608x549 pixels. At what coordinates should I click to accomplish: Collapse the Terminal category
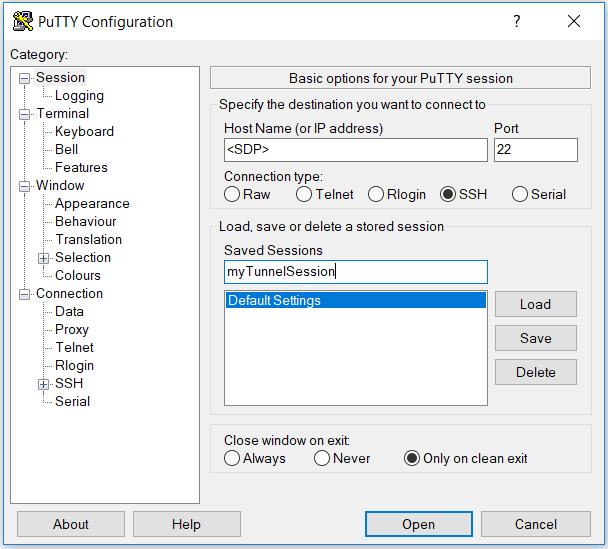click(25, 114)
